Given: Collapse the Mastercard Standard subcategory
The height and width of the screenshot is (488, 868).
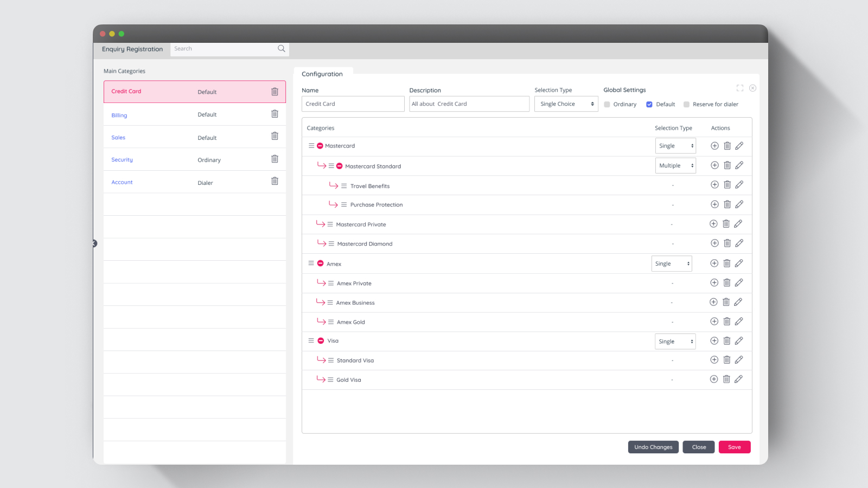Looking at the screenshot, I should [340, 166].
